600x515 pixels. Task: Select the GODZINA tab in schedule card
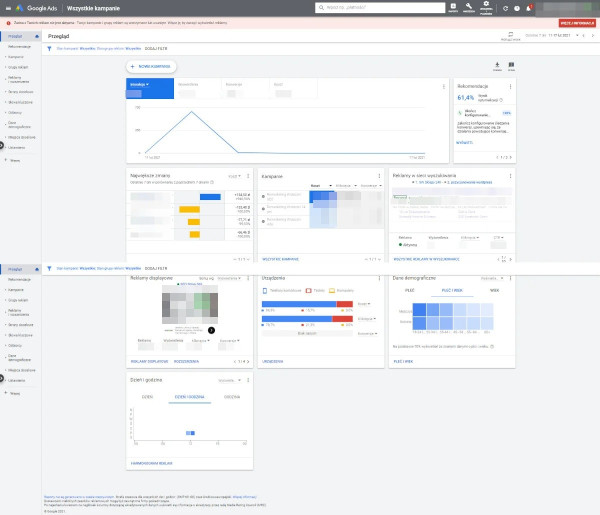(x=231, y=397)
